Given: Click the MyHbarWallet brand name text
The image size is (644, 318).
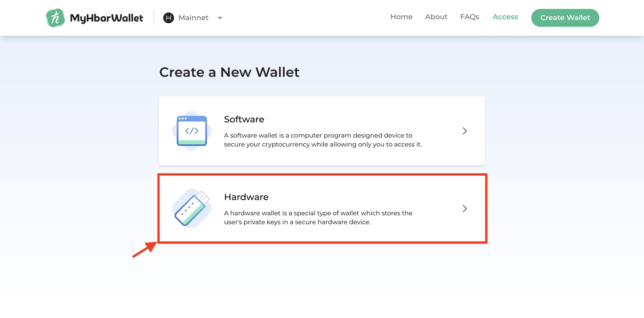Looking at the screenshot, I should tap(106, 18).
